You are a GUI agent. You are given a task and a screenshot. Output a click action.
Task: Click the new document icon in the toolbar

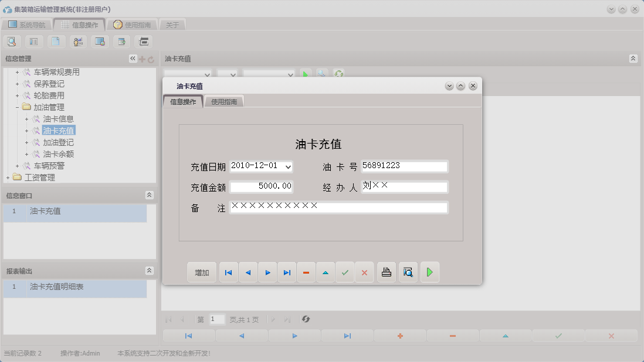tap(56, 42)
